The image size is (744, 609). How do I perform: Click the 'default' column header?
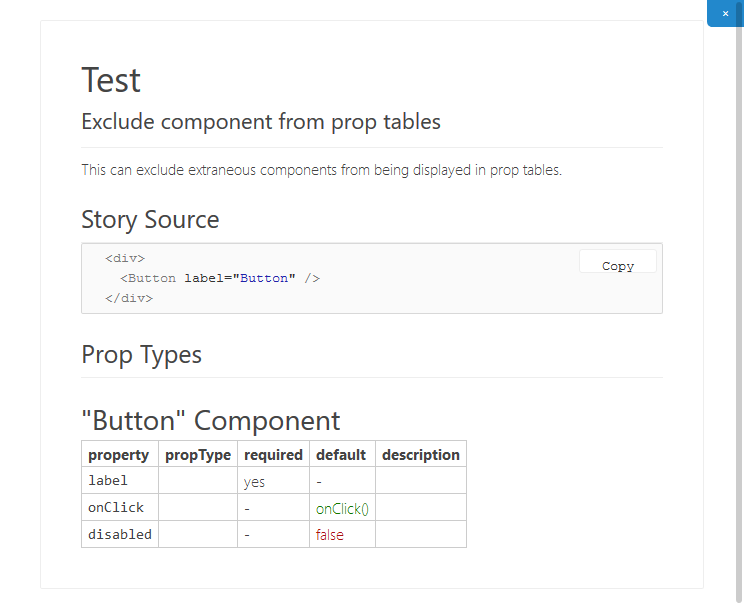point(342,454)
